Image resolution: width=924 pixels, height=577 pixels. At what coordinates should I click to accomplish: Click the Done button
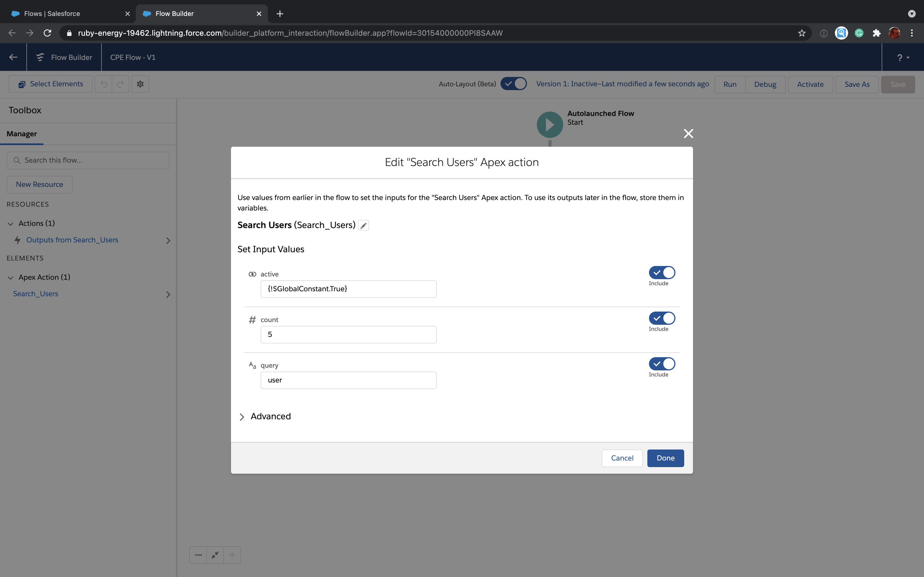coord(665,458)
